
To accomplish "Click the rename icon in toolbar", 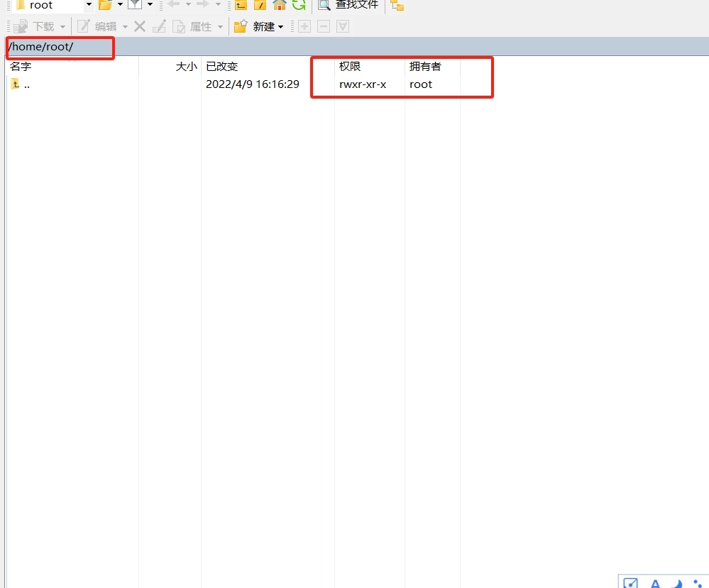I will pos(159,27).
